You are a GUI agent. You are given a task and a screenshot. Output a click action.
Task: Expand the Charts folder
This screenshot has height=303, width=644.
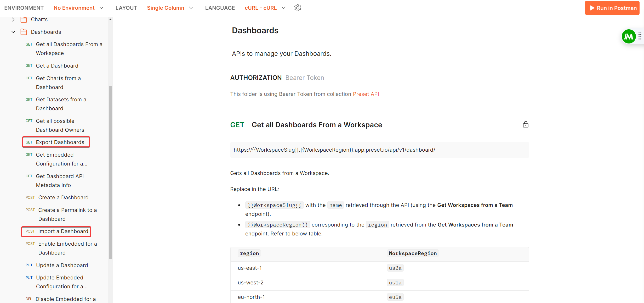[13, 19]
